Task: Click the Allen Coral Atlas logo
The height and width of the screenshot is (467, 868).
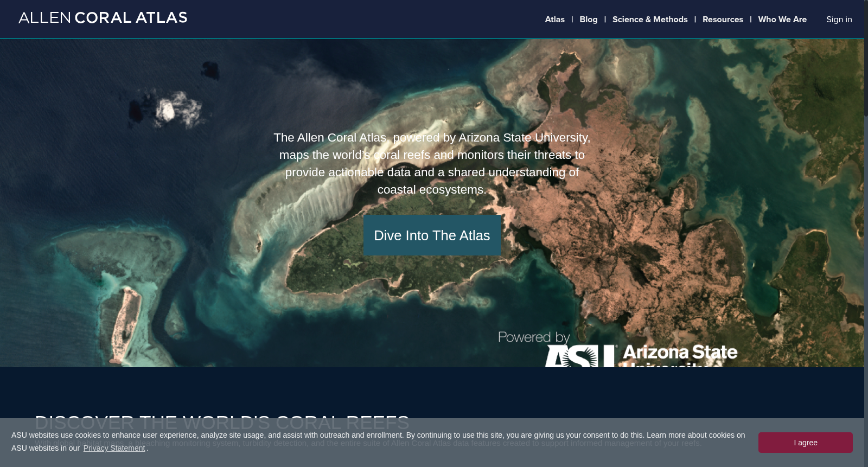Action: coord(103,18)
